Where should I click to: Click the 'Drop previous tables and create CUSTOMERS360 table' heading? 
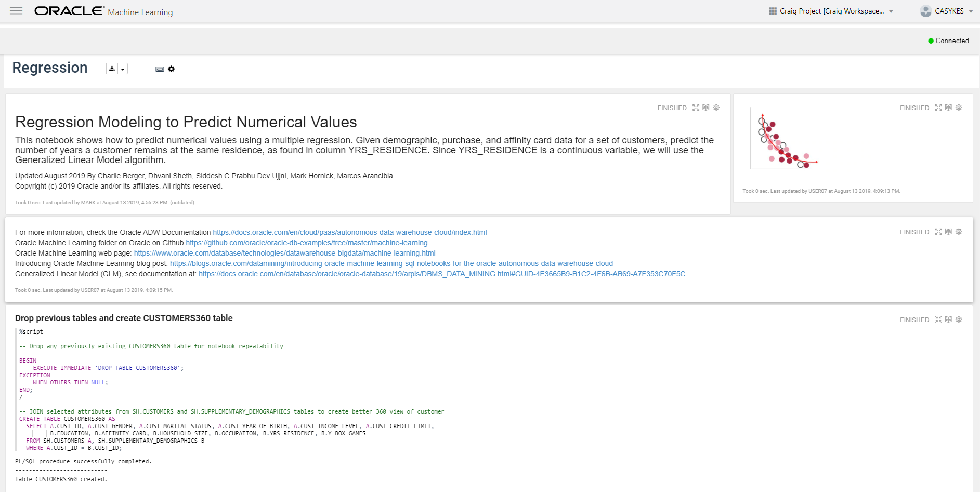(x=124, y=318)
